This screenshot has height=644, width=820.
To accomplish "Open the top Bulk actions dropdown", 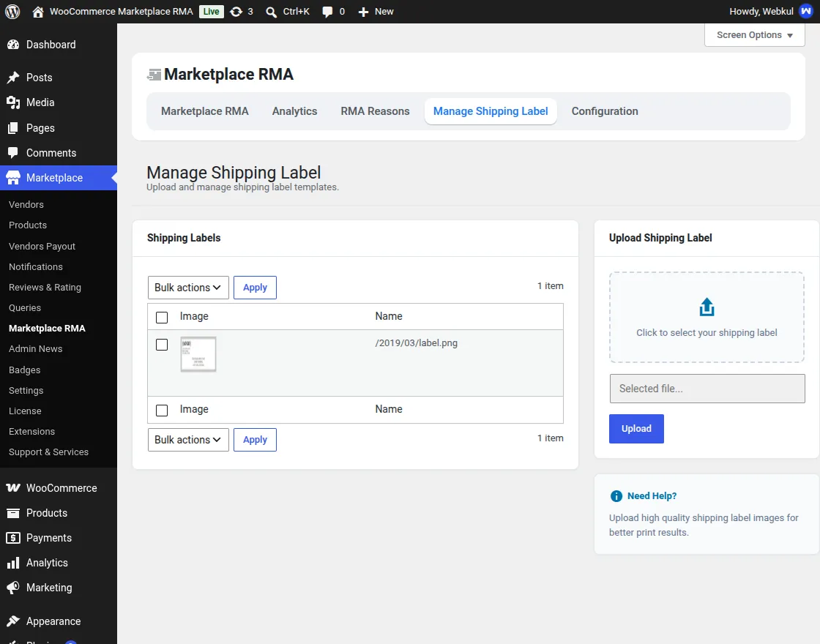I will [188, 288].
